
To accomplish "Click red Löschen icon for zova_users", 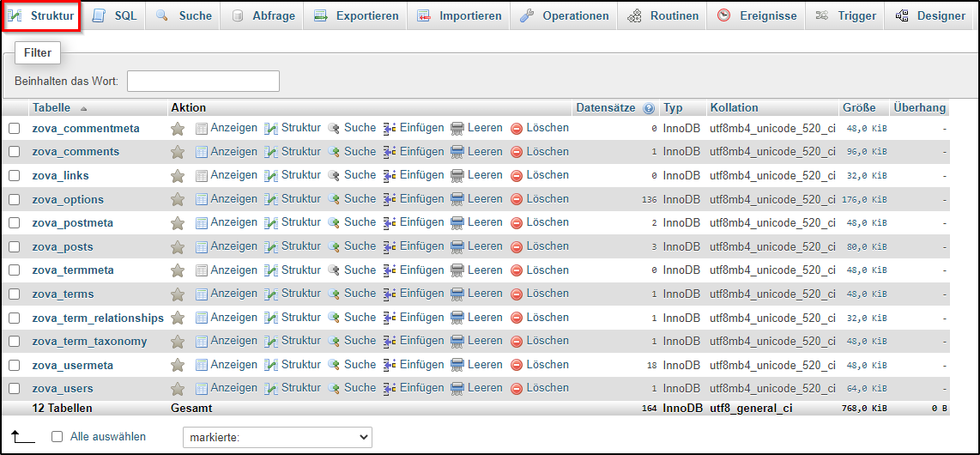I will point(517,389).
